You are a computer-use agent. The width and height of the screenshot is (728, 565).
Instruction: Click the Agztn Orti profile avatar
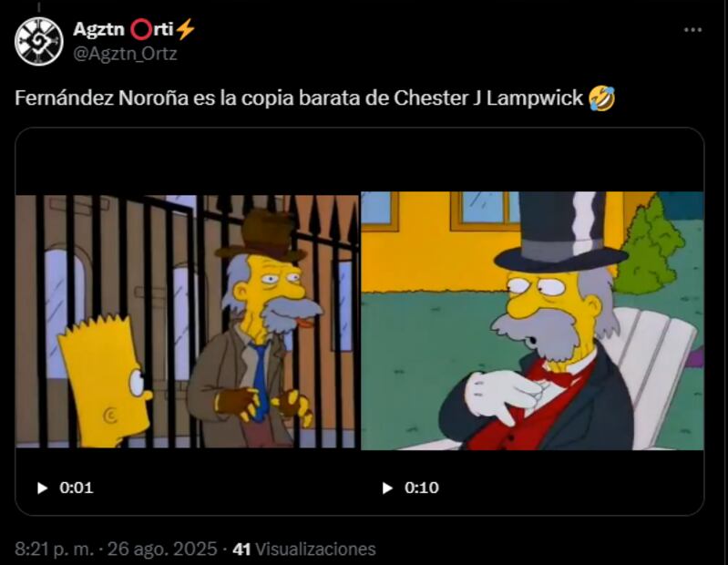click(39, 41)
